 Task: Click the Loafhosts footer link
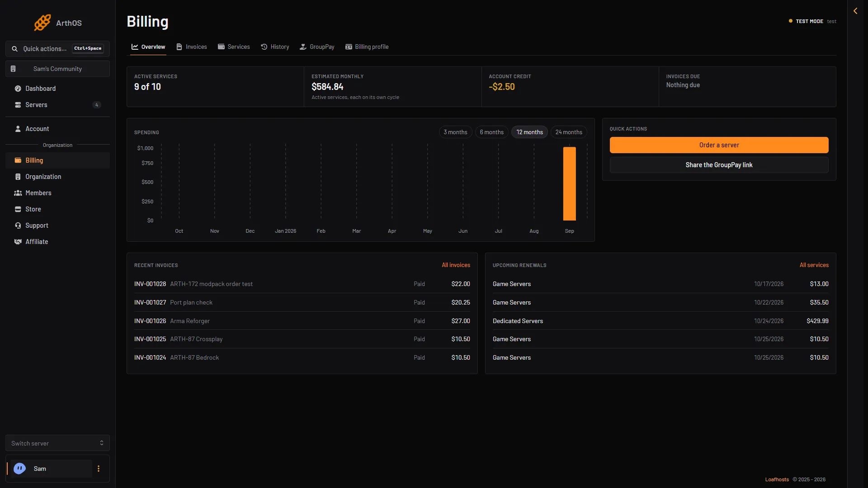pos(777,479)
